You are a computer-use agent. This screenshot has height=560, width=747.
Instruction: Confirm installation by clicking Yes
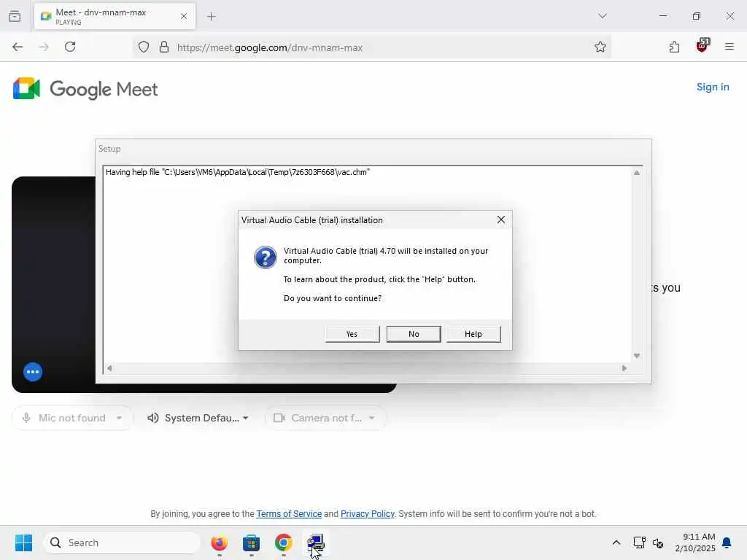point(352,334)
